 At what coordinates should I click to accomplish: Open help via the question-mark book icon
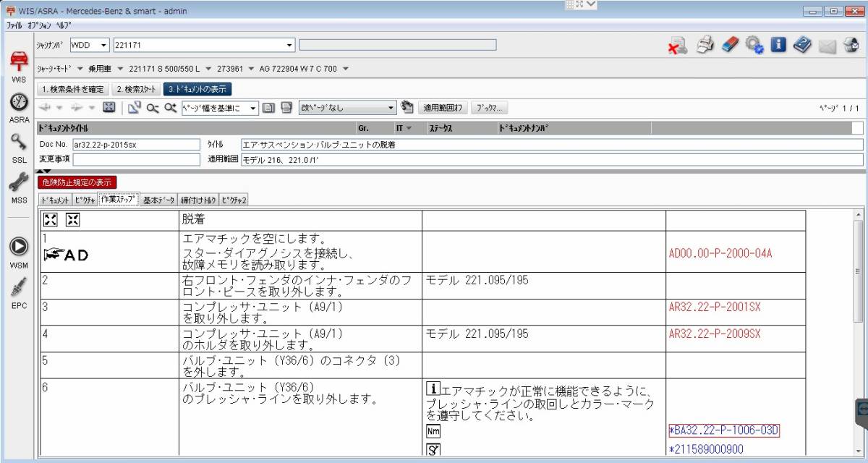pos(801,44)
